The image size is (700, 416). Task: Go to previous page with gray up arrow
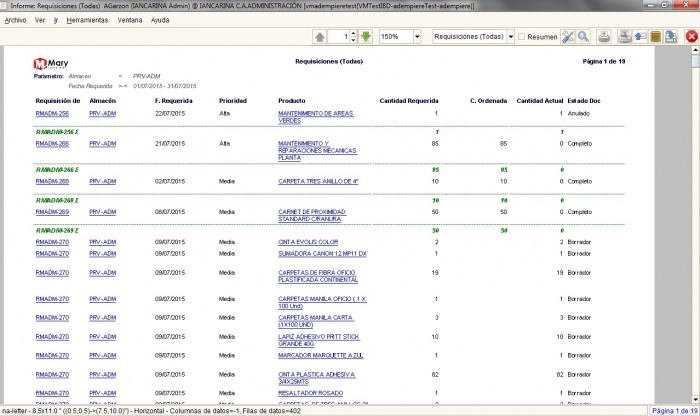click(x=320, y=37)
